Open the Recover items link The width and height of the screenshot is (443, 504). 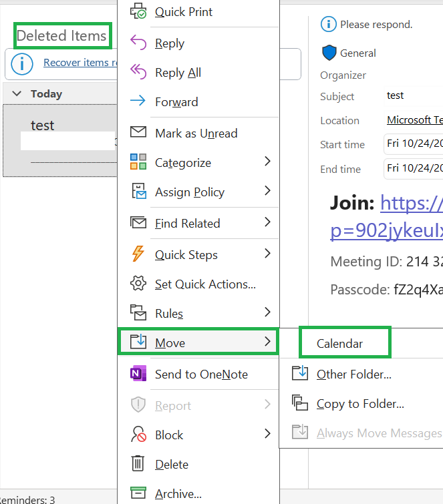tap(80, 62)
